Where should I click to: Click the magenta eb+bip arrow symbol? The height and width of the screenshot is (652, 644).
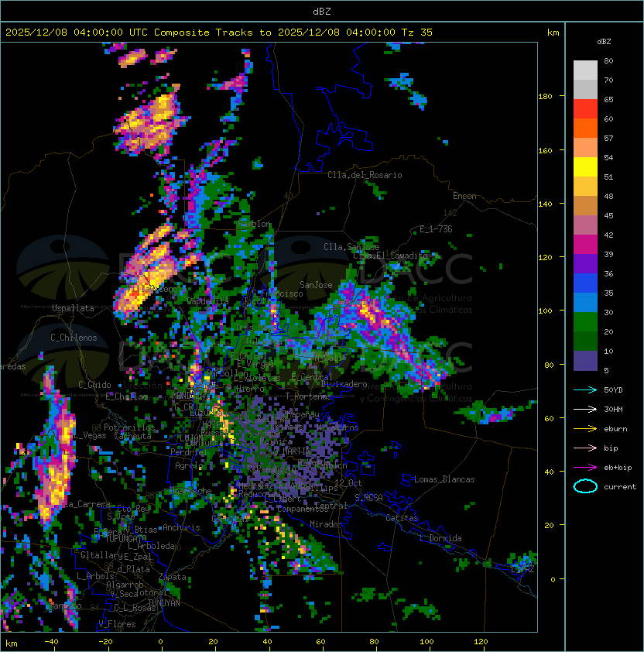585,467
